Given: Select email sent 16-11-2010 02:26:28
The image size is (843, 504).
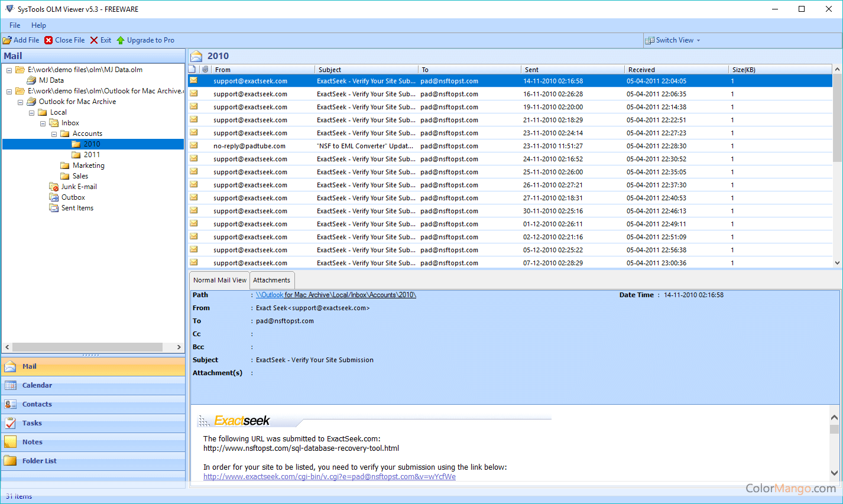Looking at the screenshot, I should 510,94.
